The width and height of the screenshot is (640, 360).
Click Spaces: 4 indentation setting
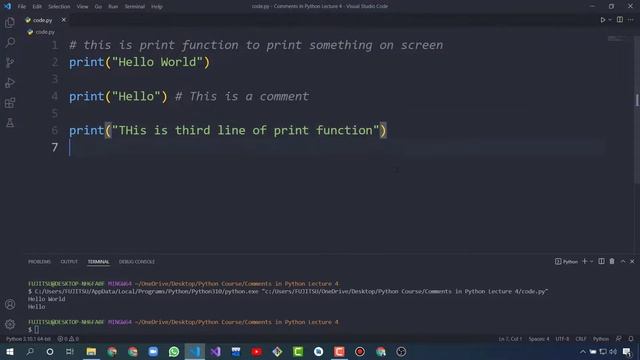539,339
